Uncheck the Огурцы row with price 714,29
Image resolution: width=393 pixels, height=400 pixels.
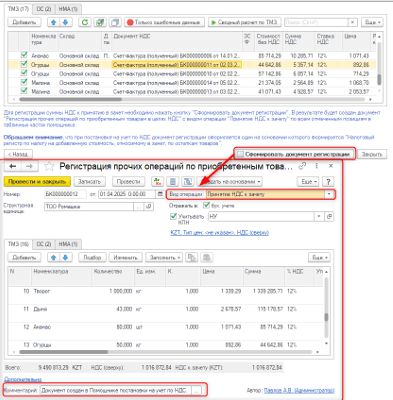tap(24, 73)
